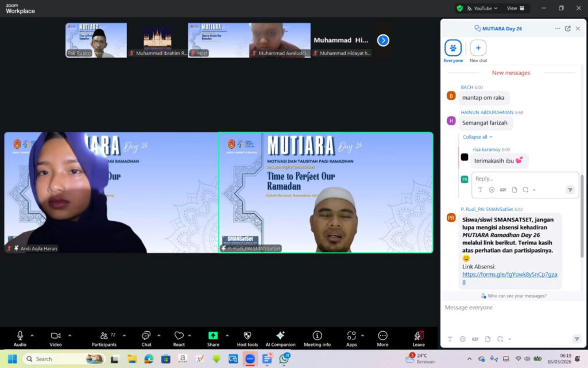The image size is (588, 368).
Task: Open the Participants list
Action: click(x=105, y=336)
